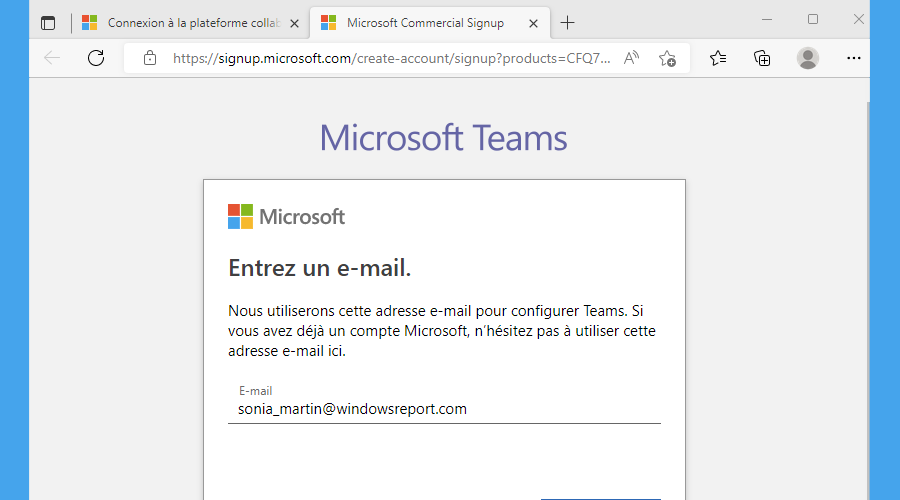This screenshot has width=900, height=500.
Task: Click the blue button below the e-mail field
Action: tap(601, 499)
